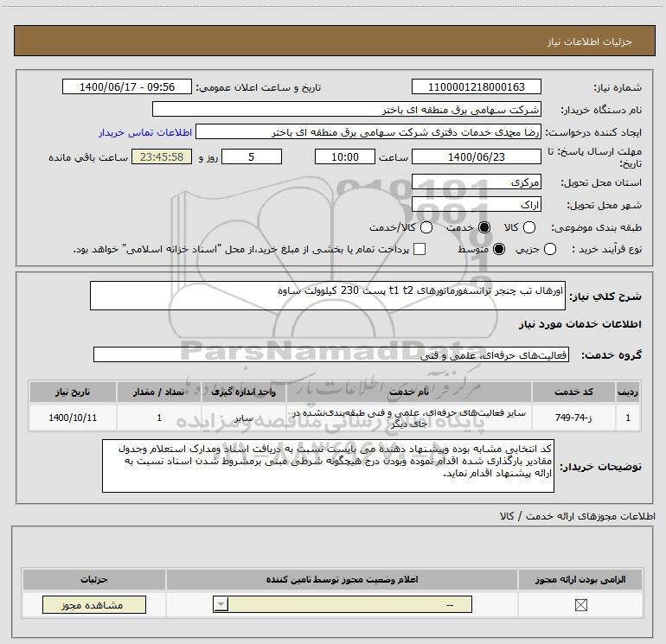Click the الزامی بودن ارائه مجوز header
Screen dimensions: 666x644
(x=580, y=579)
